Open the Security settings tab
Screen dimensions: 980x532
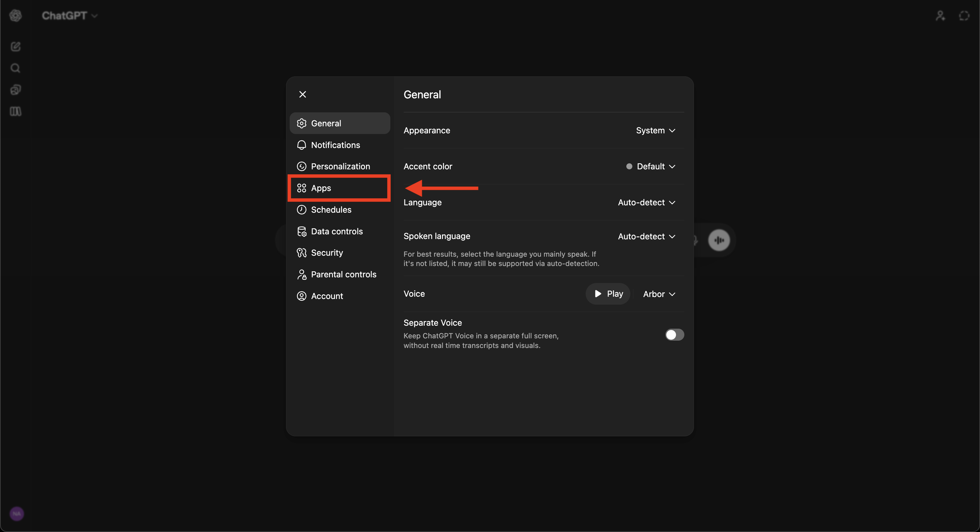[340, 253]
